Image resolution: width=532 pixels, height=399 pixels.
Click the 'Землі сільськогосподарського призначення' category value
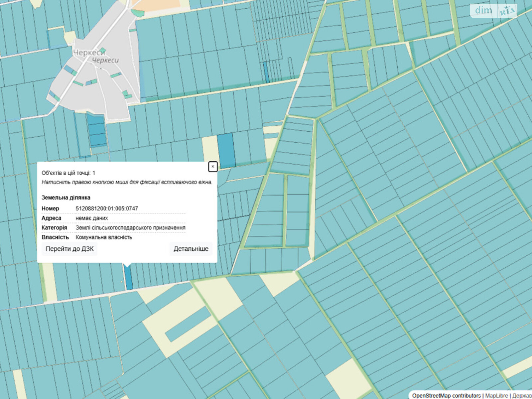(130, 228)
